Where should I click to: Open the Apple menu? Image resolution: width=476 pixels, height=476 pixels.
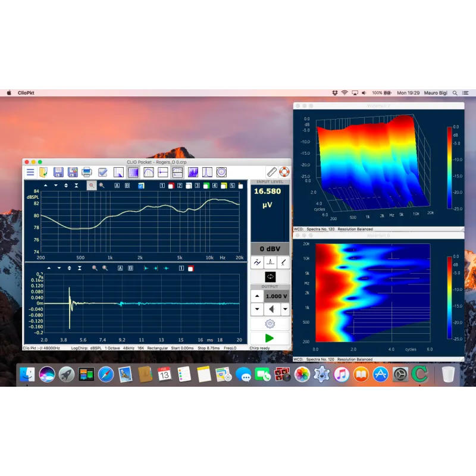[x=9, y=93]
